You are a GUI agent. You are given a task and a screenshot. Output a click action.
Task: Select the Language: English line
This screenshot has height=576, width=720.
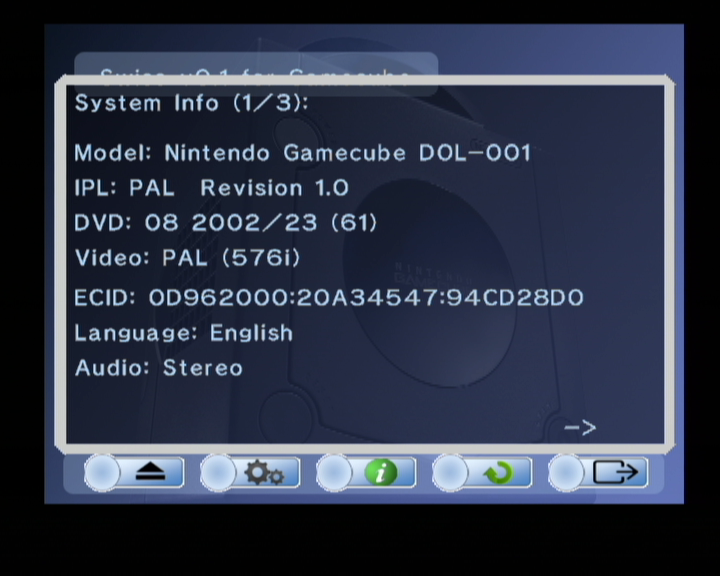pyautogui.click(x=184, y=333)
